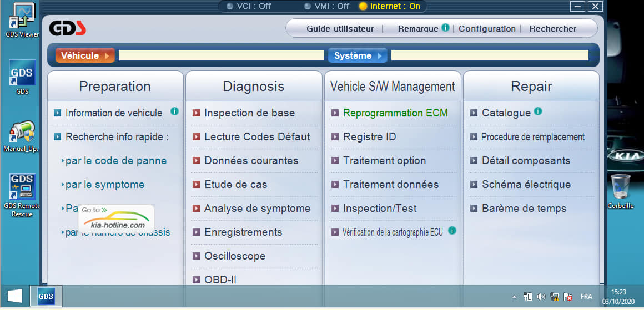Click the GDS taskbar icon
Screen dimensions: 644x310
tap(46, 297)
